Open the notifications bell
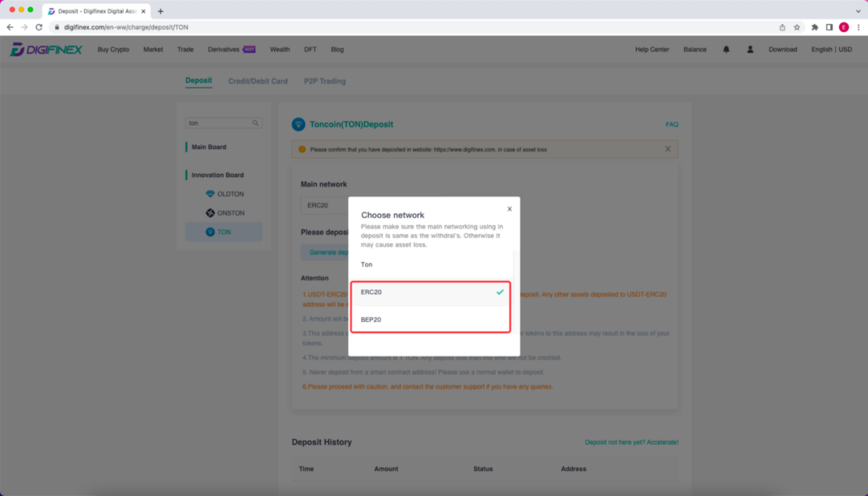 (x=726, y=49)
